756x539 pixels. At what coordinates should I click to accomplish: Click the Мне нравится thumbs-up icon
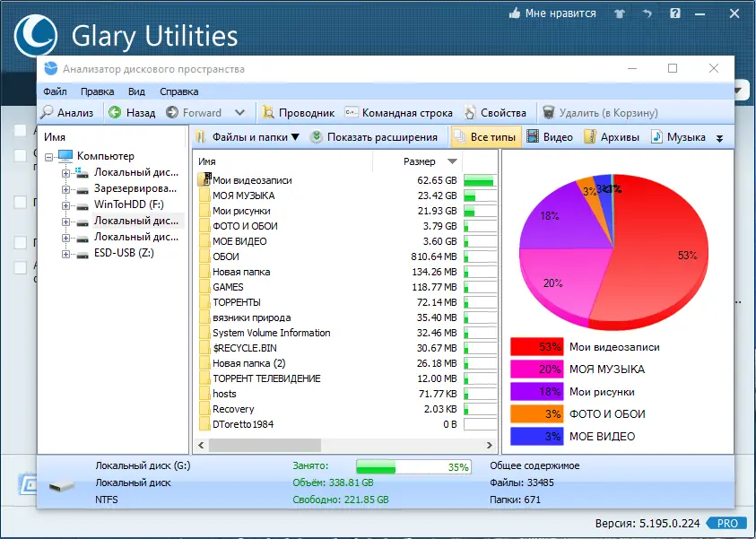tap(515, 13)
